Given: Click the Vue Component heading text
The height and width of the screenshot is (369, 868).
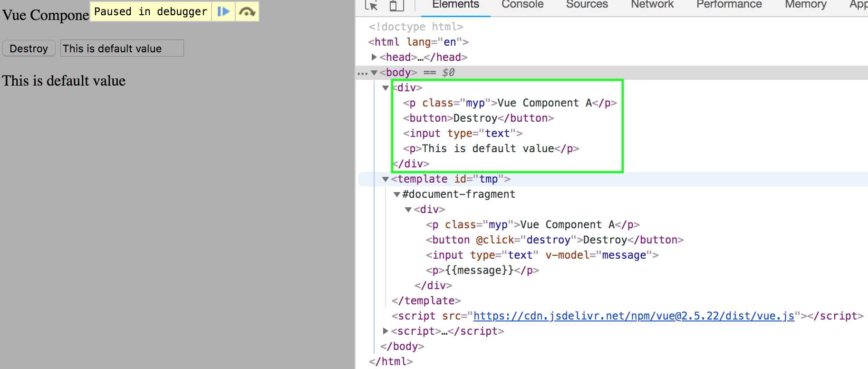Looking at the screenshot, I should click(46, 15).
